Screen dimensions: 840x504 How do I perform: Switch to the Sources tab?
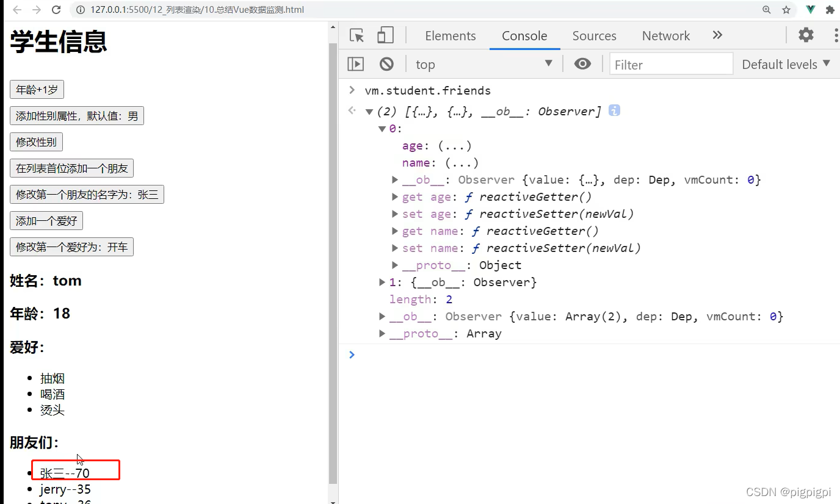click(595, 36)
